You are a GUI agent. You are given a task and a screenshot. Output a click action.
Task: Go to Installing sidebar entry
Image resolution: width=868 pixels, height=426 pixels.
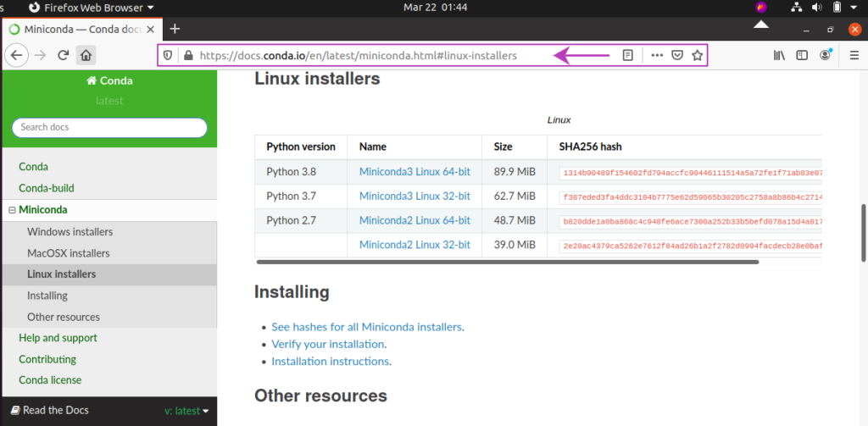[x=47, y=296]
